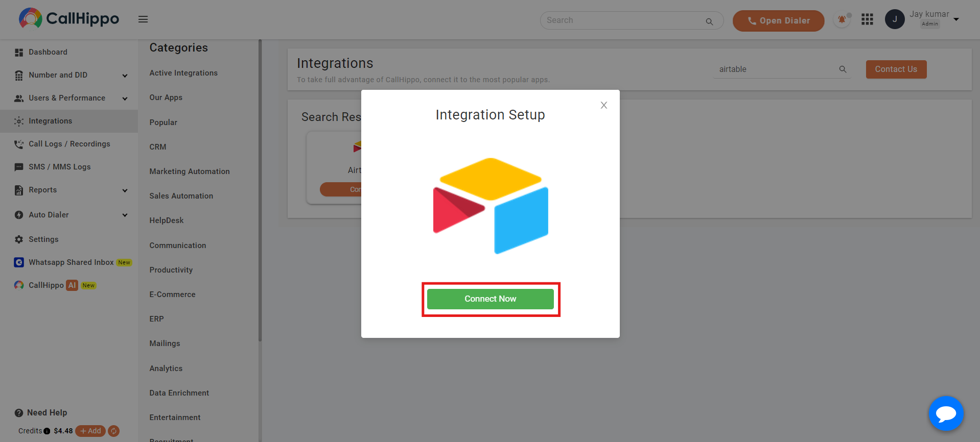Click the Whatsapp Shared Inbox icon
The width and height of the screenshot is (980, 442).
(19, 262)
